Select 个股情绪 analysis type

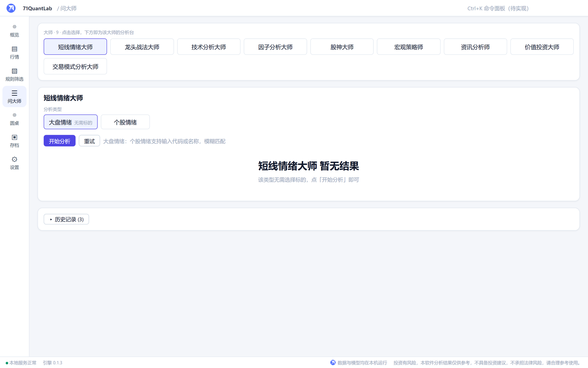125,122
